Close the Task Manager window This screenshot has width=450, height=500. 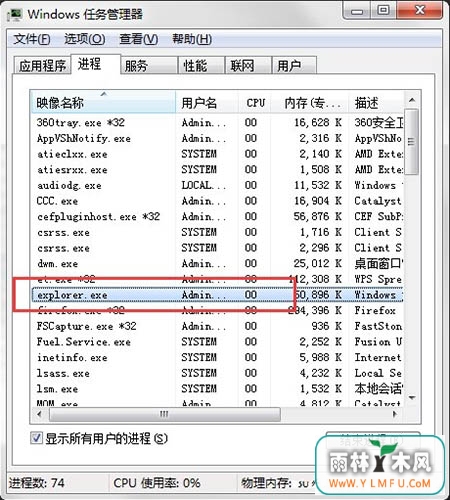420,11
